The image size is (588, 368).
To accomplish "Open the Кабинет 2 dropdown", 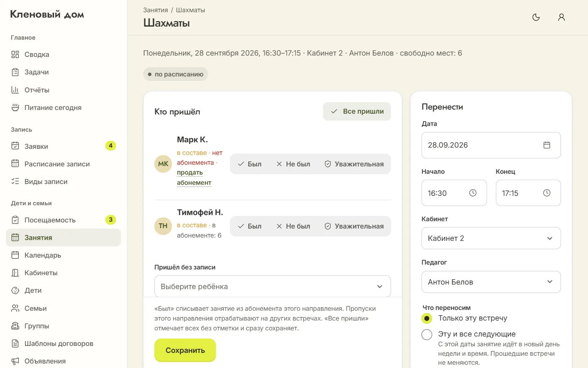I will pyautogui.click(x=491, y=238).
